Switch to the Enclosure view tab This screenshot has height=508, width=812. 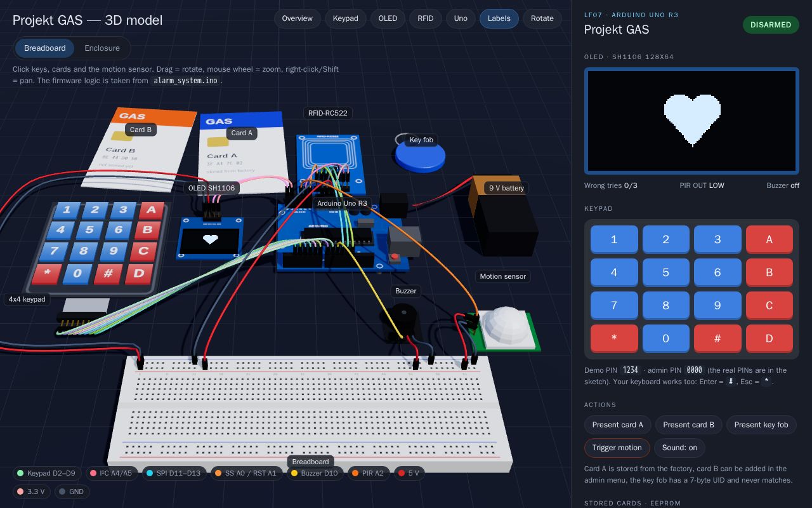102,48
